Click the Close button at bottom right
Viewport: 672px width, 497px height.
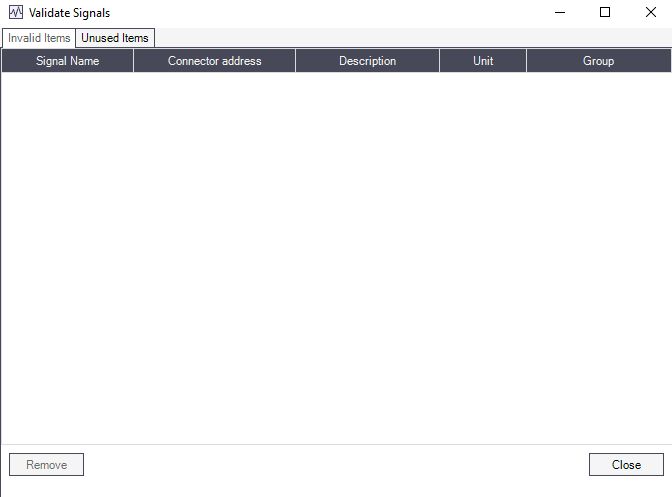[626, 465]
